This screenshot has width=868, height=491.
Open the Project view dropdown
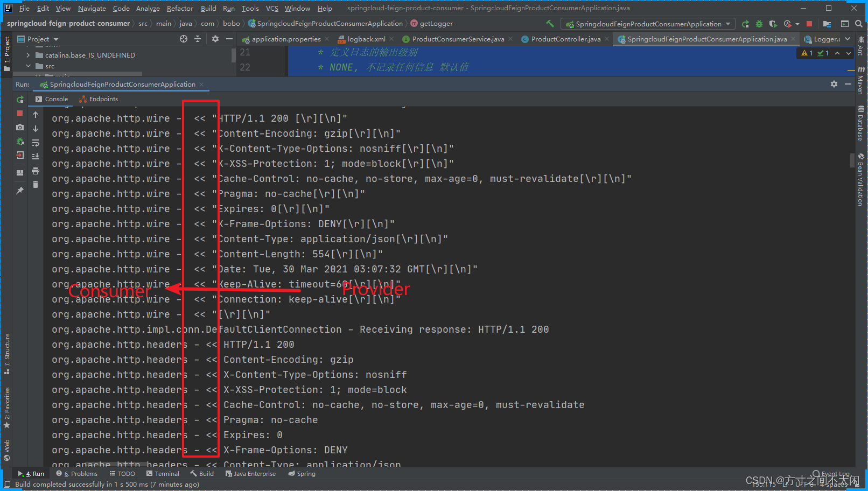coord(38,39)
